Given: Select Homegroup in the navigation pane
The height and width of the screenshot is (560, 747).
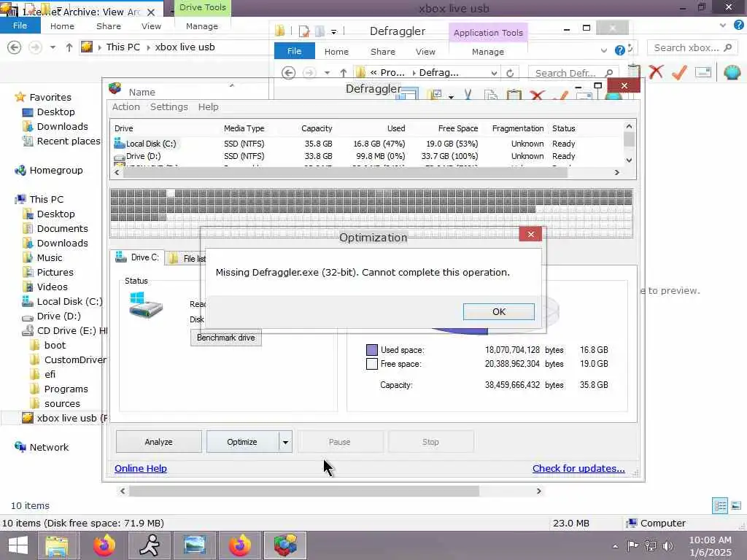Looking at the screenshot, I should point(55,170).
